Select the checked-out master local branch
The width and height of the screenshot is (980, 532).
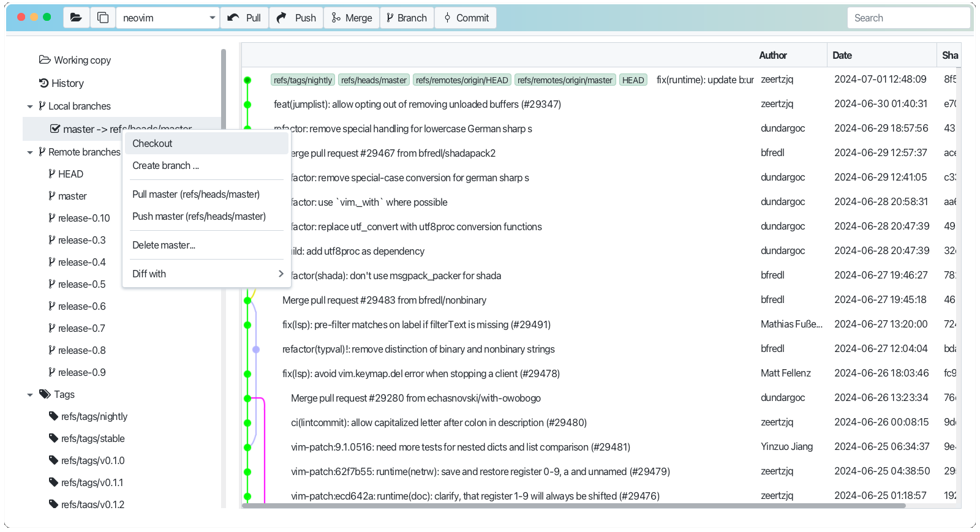pos(121,129)
